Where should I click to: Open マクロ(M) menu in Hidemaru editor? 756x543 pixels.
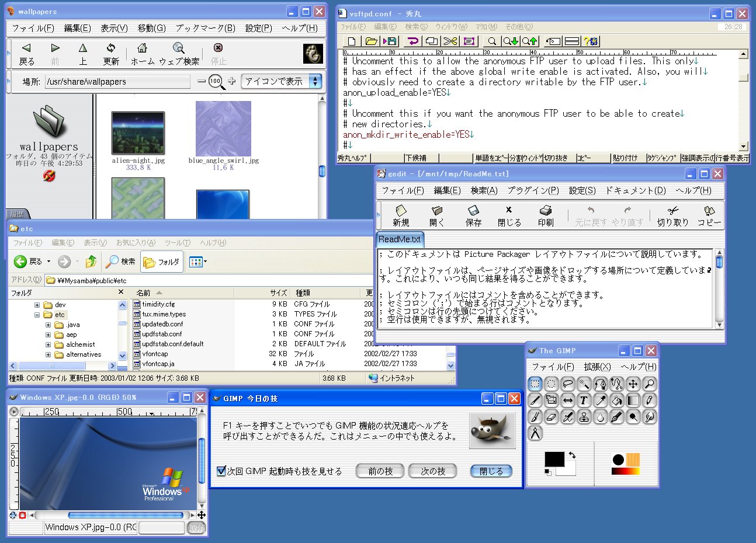tap(485, 27)
